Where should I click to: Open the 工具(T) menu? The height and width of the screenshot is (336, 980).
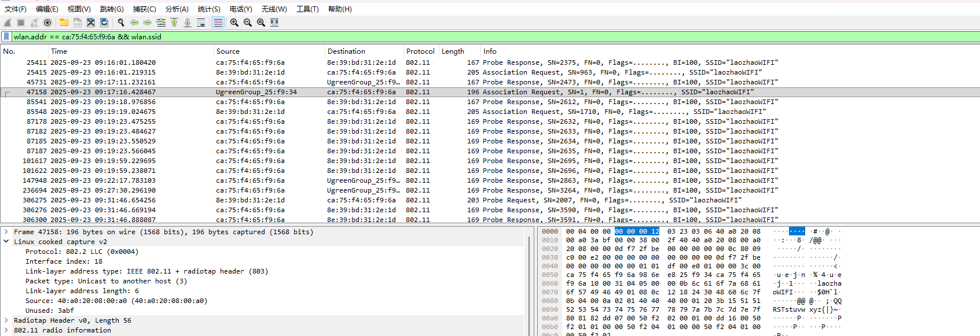307,9
